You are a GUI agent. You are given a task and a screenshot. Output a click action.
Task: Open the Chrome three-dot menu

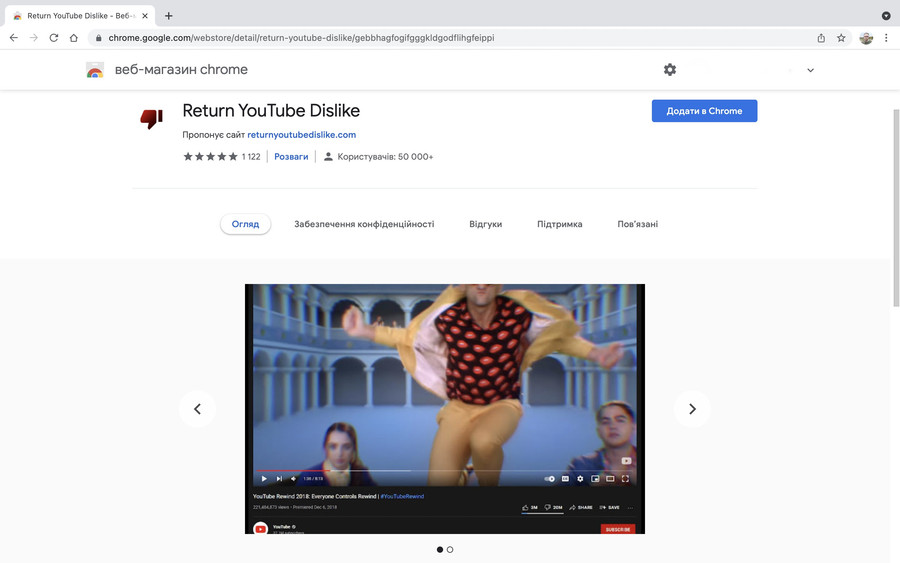tap(886, 38)
